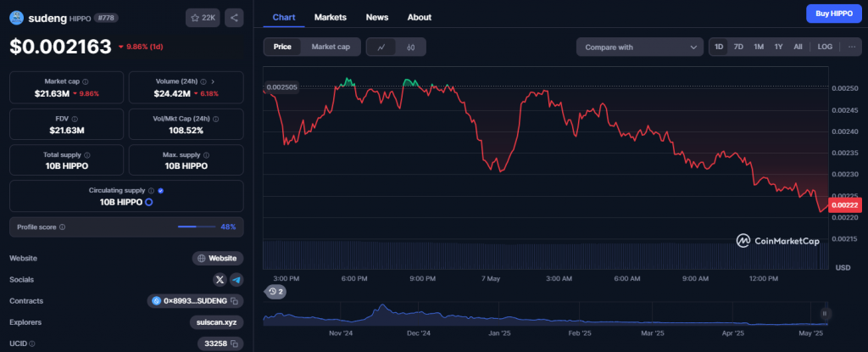868x352 pixels.
Task: Open the About tab
Action: pyautogui.click(x=419, y=17)
